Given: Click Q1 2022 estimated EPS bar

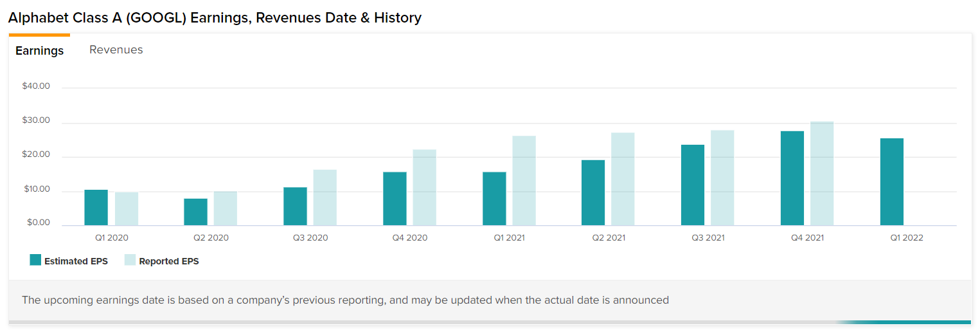Looking at the screenshot, I should 892,182.
